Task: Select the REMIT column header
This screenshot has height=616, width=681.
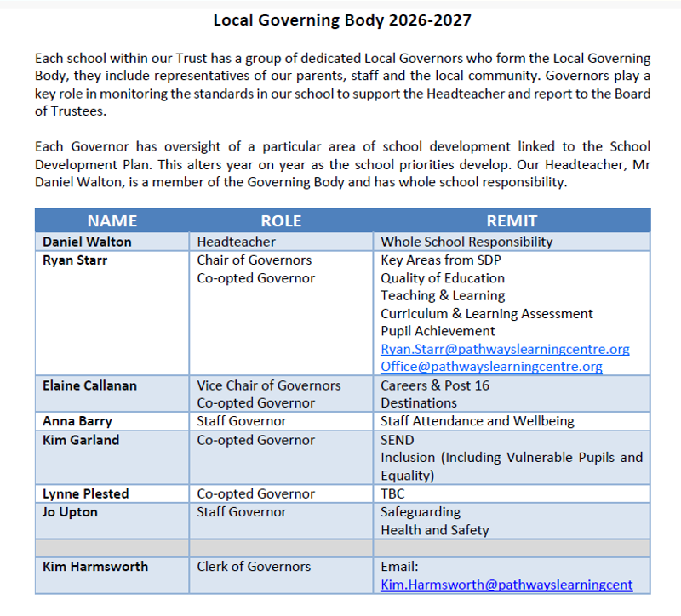Action: coord(512,221)
